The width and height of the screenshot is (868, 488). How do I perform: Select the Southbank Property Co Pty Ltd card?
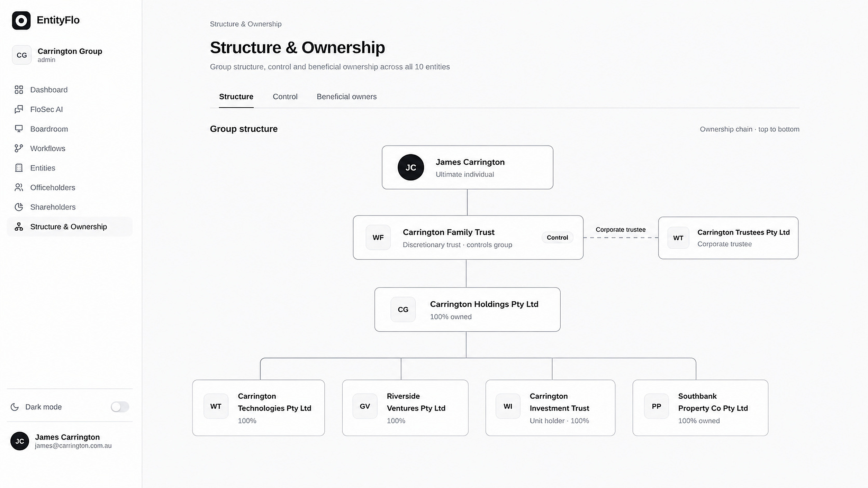pyautogui.click(x=700, y=408)
